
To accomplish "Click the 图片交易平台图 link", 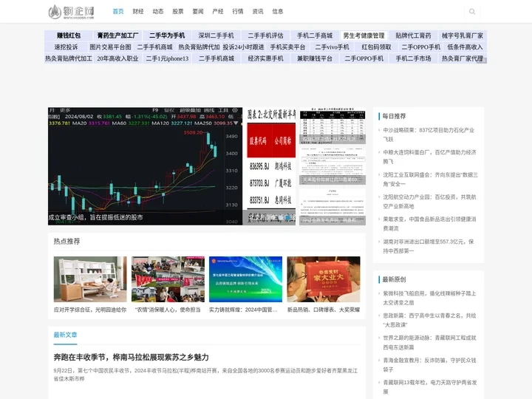I will coord(110,47).
